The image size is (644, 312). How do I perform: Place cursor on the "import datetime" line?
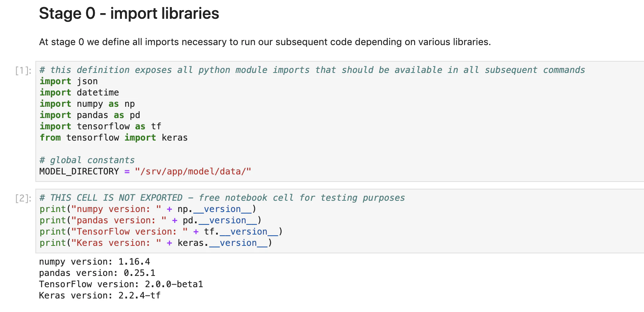click(x=79, y=92)
